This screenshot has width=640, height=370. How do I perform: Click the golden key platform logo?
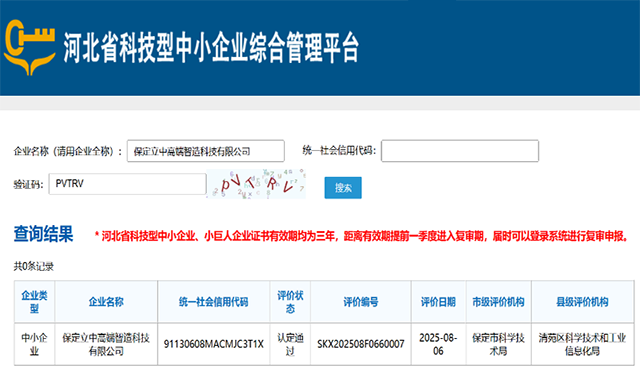[x=29, y=47]
